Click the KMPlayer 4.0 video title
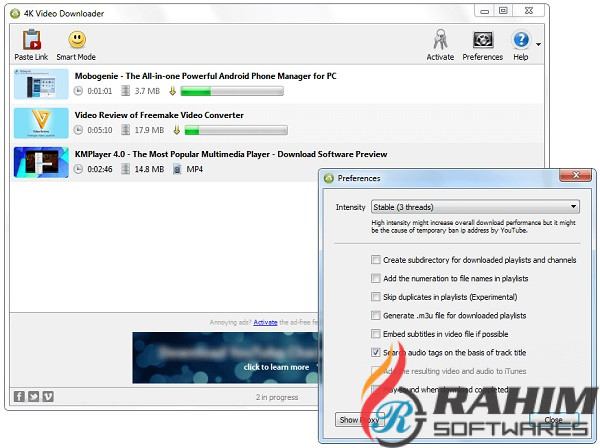 coord(231,154)
